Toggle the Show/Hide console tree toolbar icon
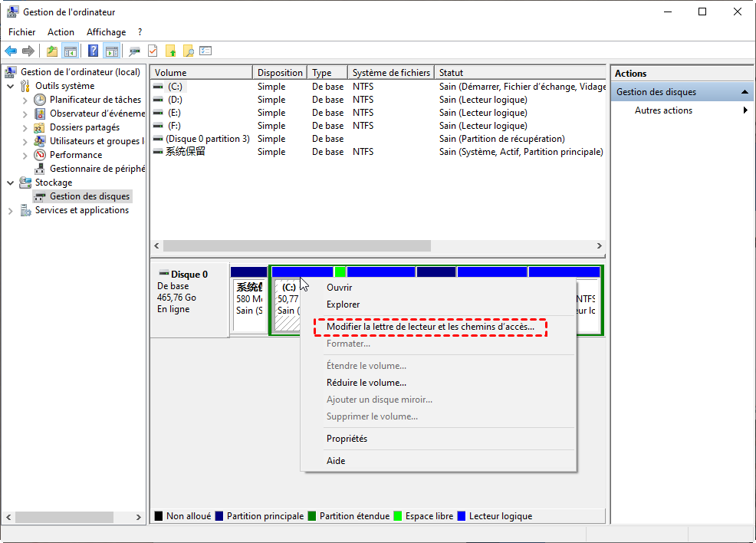756x543 pixels. pos(71,51)
